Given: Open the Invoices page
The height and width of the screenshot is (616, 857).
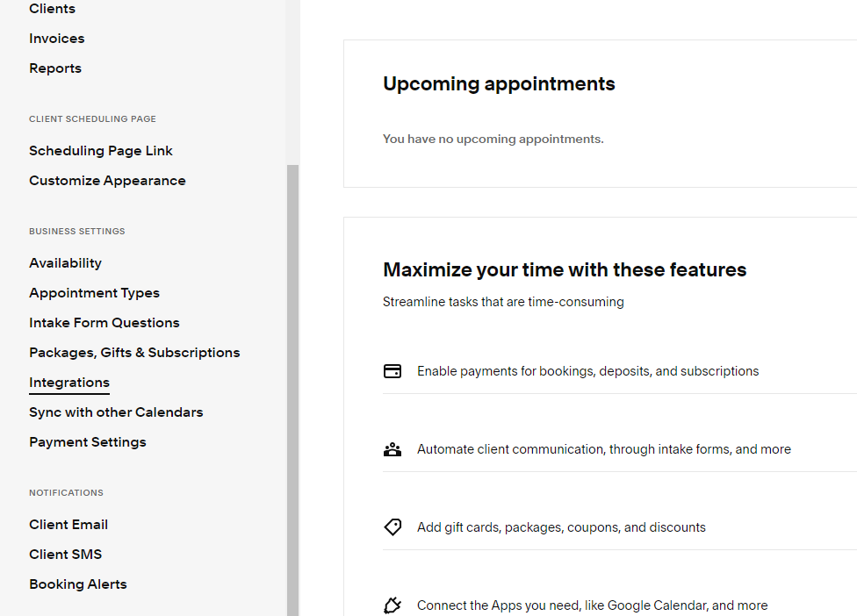Looking at the screenshot, I should point(57,39).
